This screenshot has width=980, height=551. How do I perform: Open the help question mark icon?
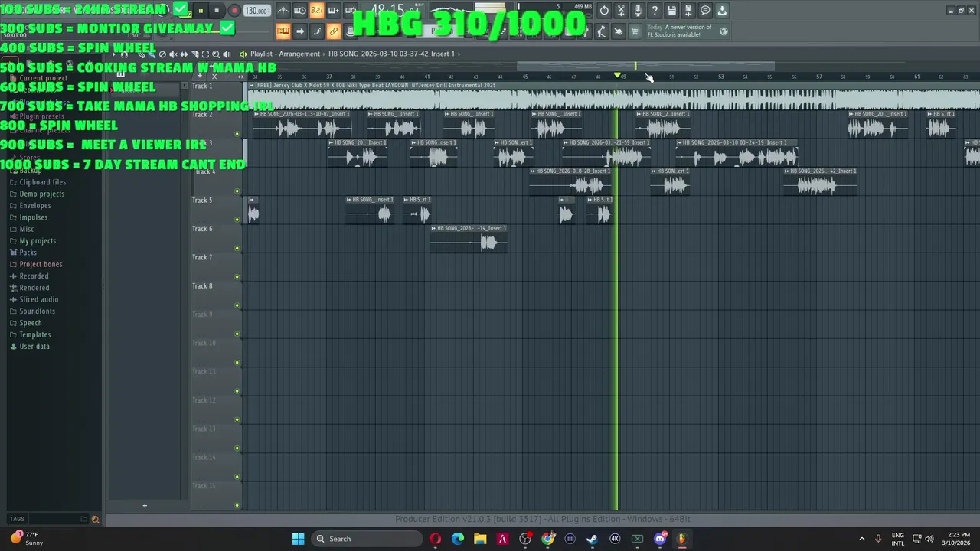[655, 11]
